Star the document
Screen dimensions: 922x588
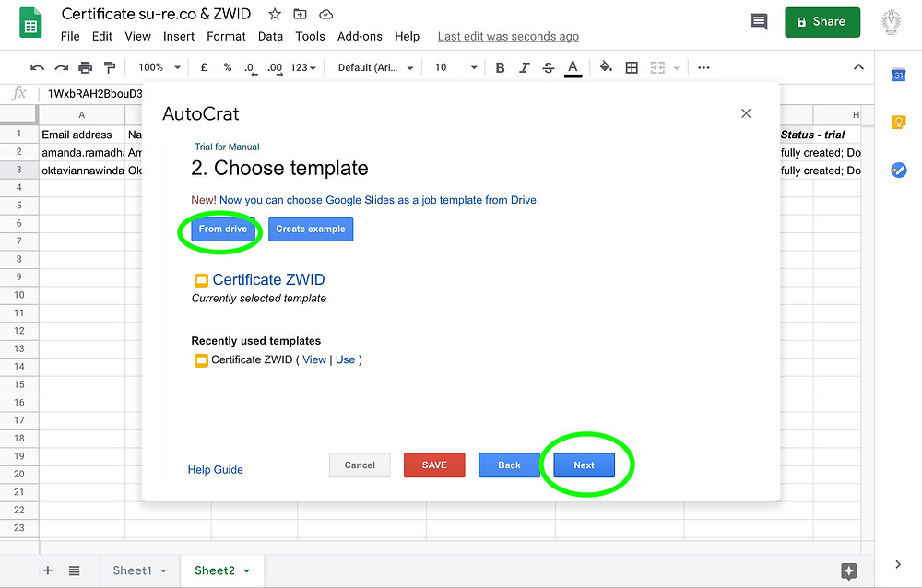275,14
